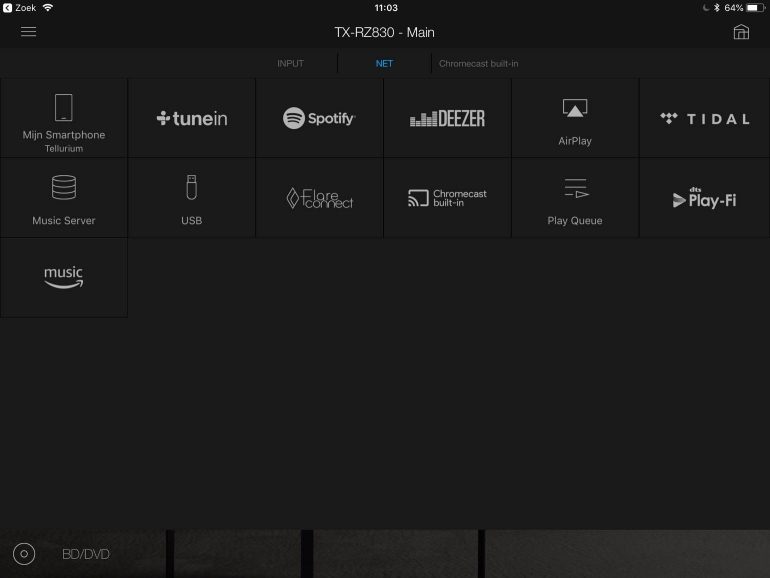
Task: Switch to Chromecast built-in tab
Action: [x=478, y=64]
